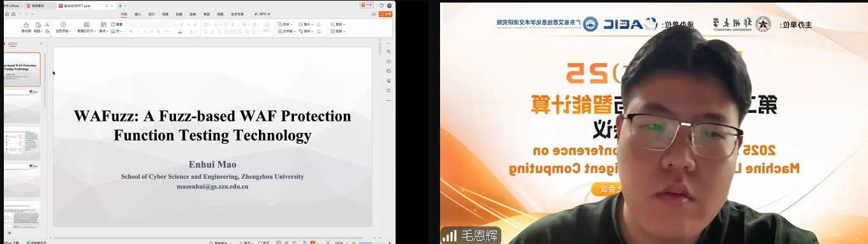Click the Reset (重置) slide button
The height and width of the screenshot is (244, 868).
[117, 24]
